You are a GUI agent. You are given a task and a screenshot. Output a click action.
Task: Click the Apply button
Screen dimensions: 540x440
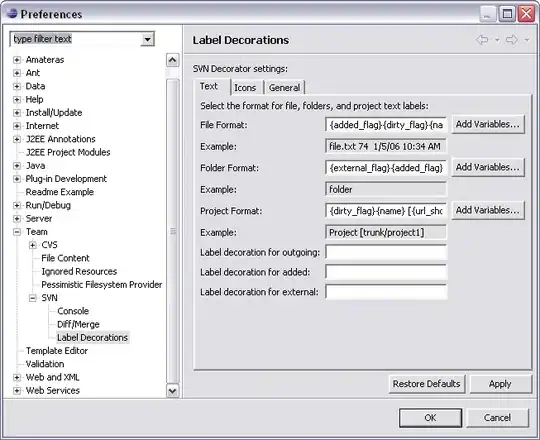pos(500,384)
